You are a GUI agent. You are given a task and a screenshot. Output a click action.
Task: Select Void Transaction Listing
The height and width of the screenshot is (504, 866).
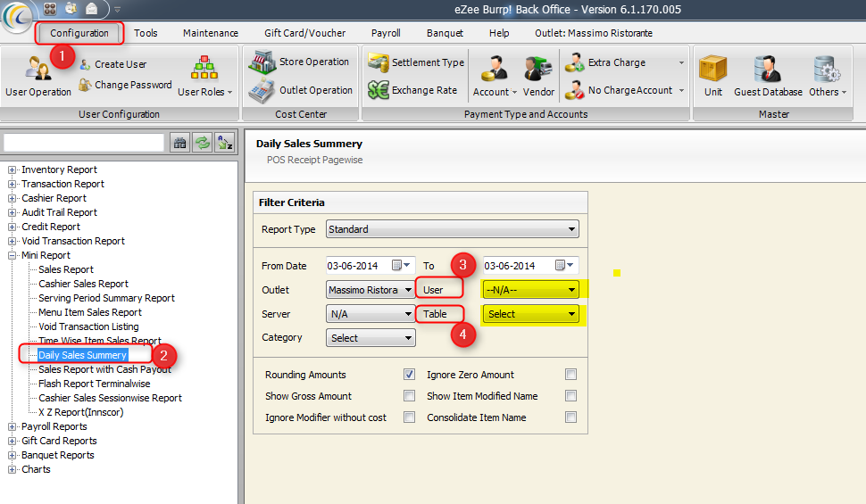click(88, 326)
